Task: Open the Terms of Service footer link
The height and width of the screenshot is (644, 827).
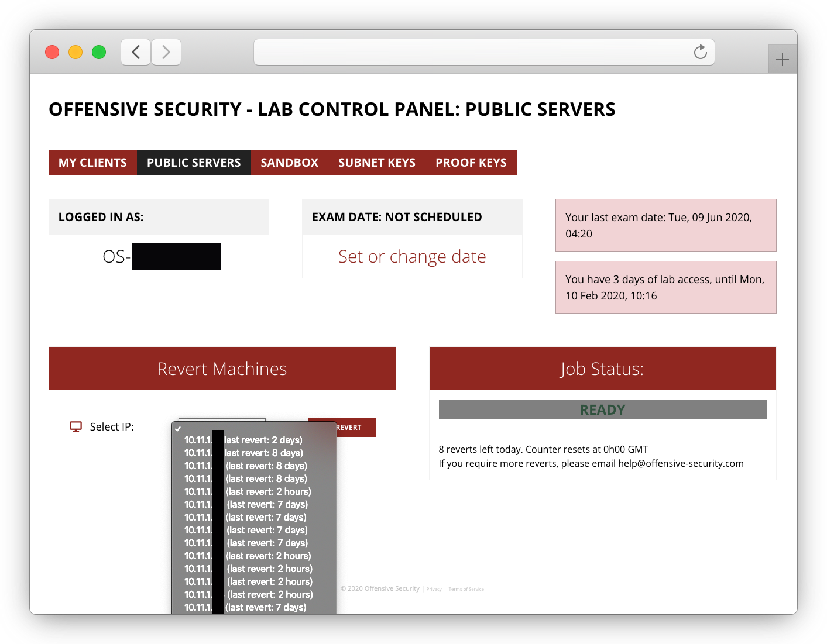Action: [x=466, y=589]
